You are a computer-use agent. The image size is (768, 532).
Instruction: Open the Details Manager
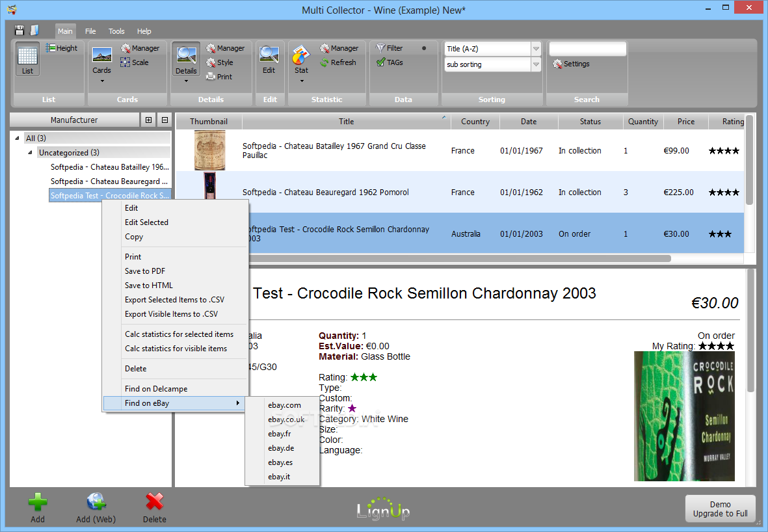[225, 48]
